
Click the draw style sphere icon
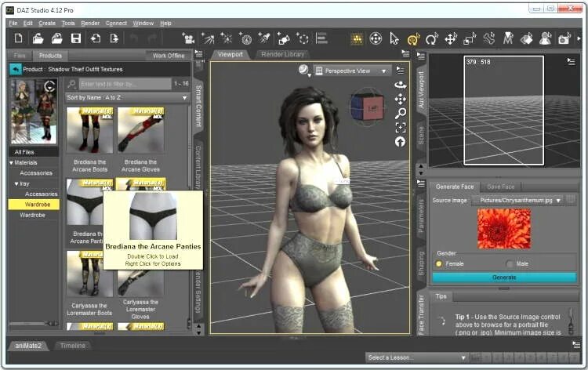click(303, 70)
